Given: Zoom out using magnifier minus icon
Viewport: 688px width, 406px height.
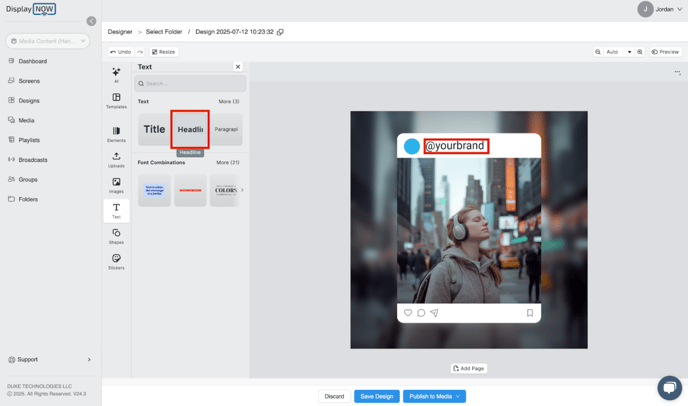Looking at the screenshot, I should coord(598,52).
